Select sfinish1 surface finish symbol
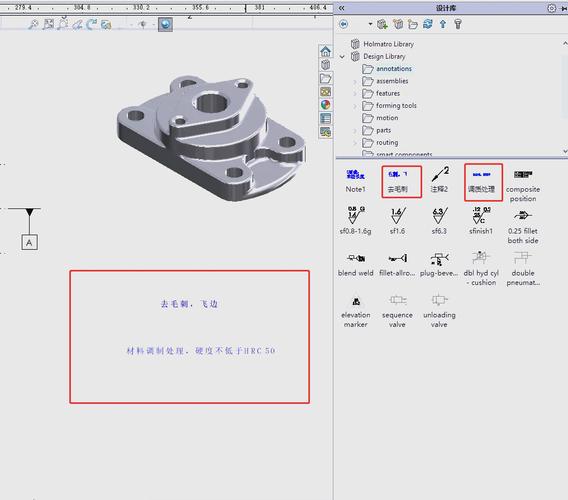 (481, 221)
